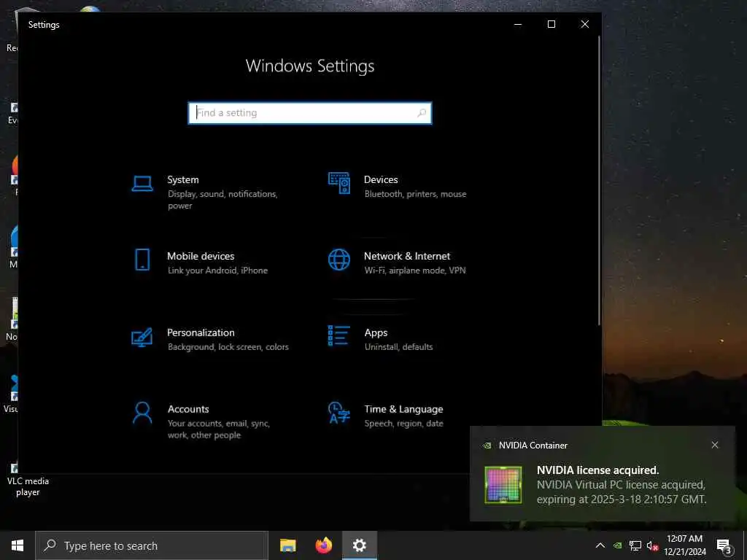Image resolution: width=747 pixels, height=560 pixels.
Task: Click the NVIDIA tray icon
Action: pyautogui.click(x=617, y=545)
